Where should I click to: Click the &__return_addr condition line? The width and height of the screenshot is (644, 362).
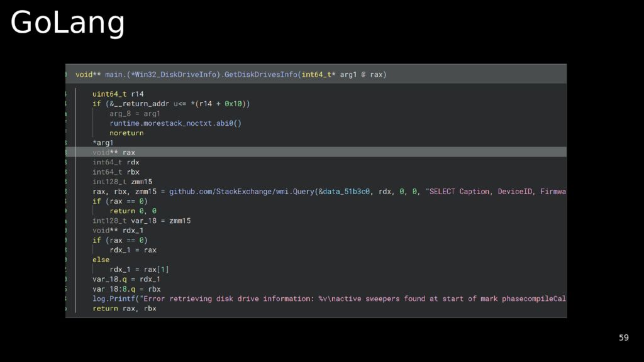click(171, 104)
